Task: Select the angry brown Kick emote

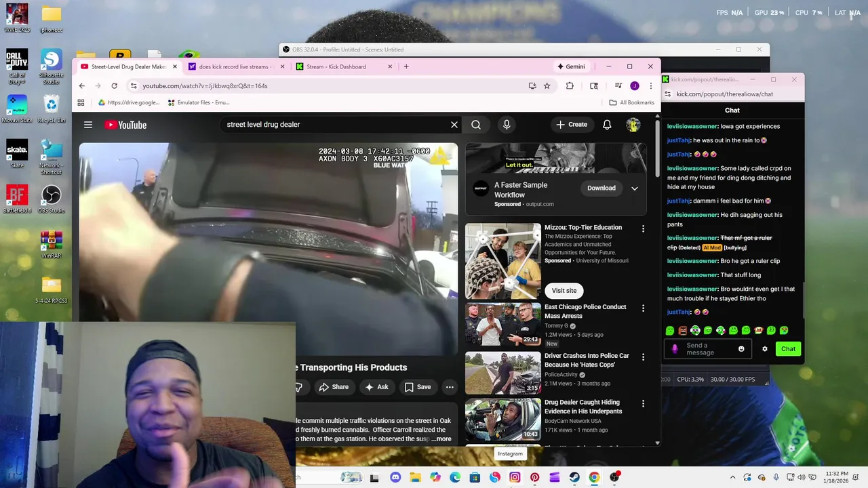Action: pos(683,331)
